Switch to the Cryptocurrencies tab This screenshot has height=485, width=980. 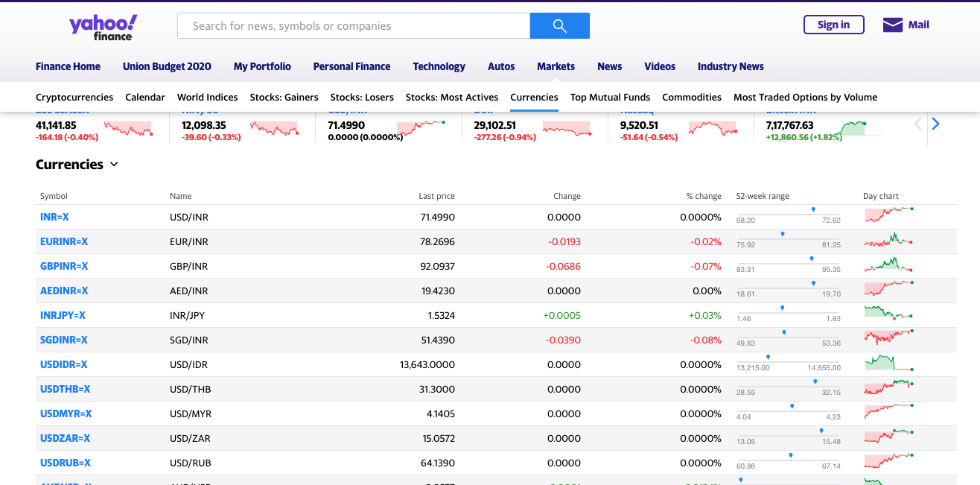[x=74, y=97]
